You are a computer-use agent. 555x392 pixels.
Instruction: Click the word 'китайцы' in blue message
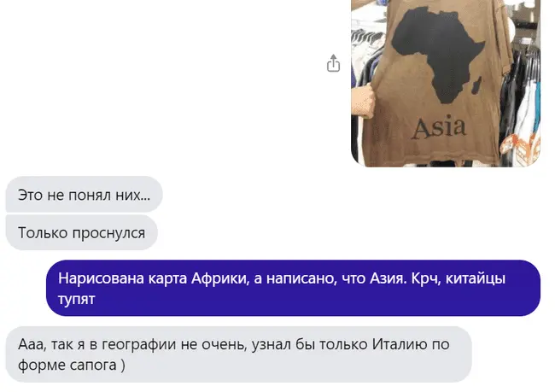[x=476, y=278]
